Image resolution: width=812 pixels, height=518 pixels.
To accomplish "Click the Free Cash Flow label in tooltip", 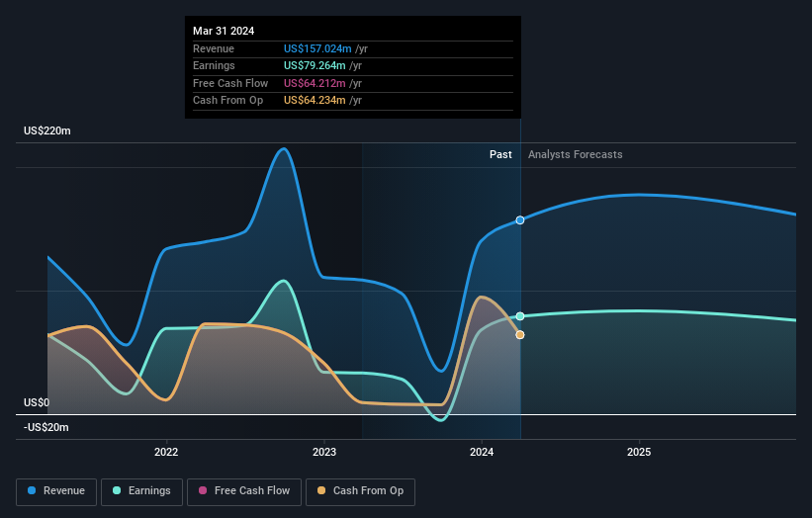I will pos(230,83).
